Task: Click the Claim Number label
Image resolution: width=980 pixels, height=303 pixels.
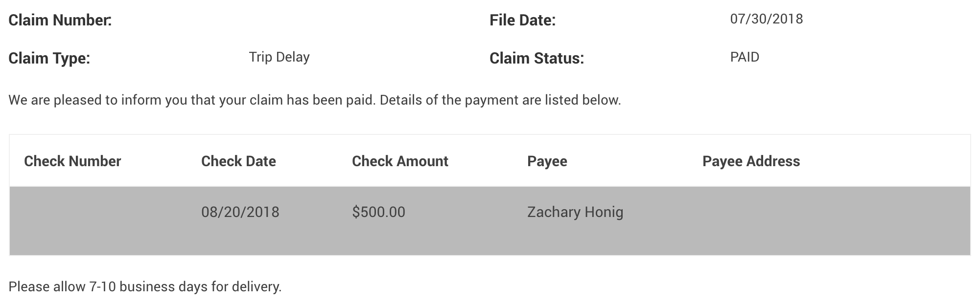Action: (60, 21)
